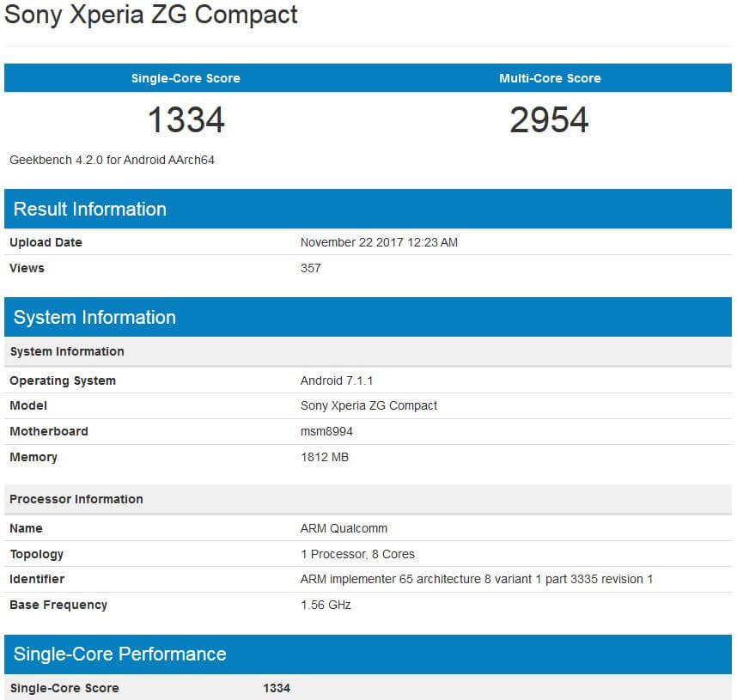Click the Single-Core Performance section header

[368, 654]
